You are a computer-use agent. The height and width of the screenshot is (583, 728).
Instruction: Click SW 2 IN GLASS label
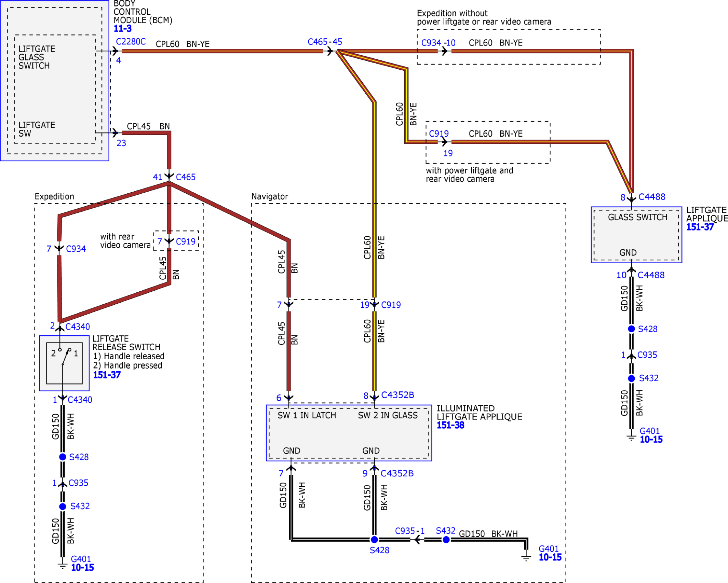(388, 415)
